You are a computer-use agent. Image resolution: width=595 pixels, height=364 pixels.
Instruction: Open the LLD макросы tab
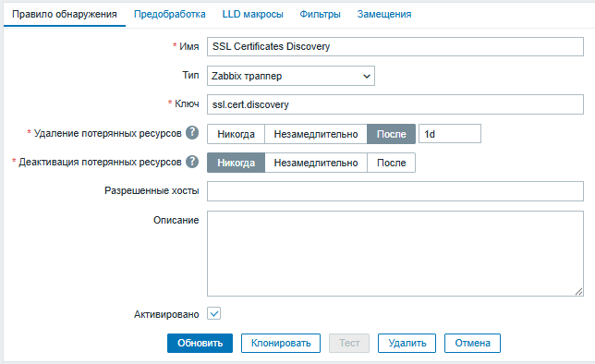(x=253, y=15)
